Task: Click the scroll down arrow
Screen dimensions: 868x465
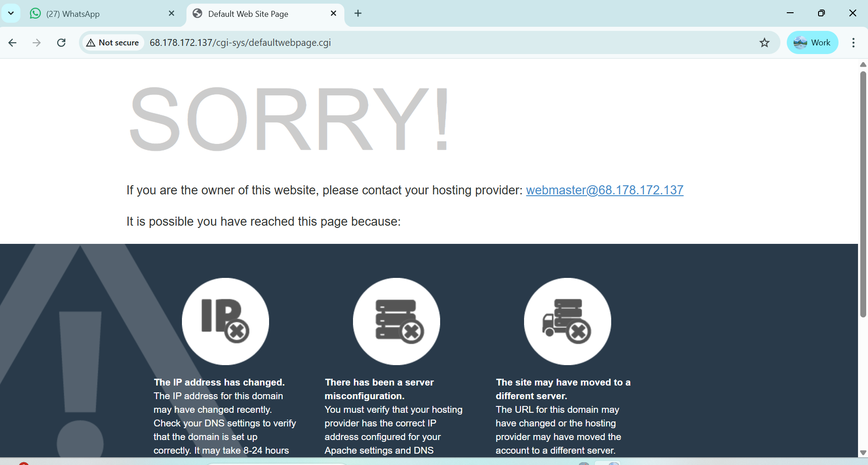Action: [x=863, y=453]
